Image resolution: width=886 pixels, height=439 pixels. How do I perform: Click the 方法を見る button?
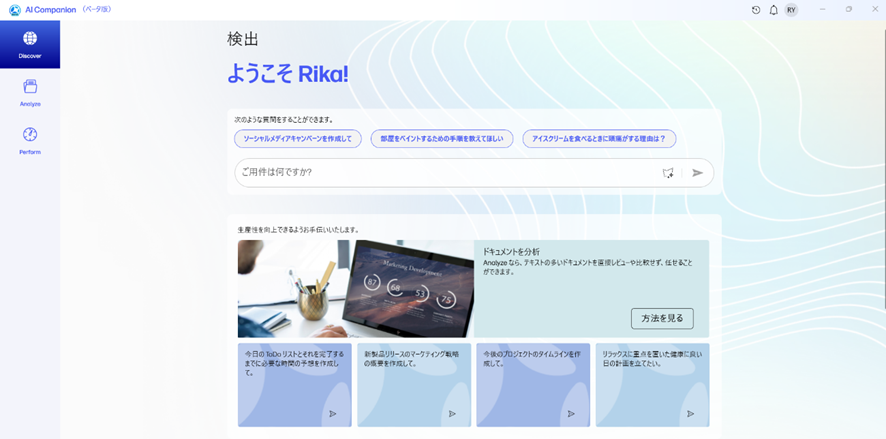pyautogui.click(x=662, y=318)
